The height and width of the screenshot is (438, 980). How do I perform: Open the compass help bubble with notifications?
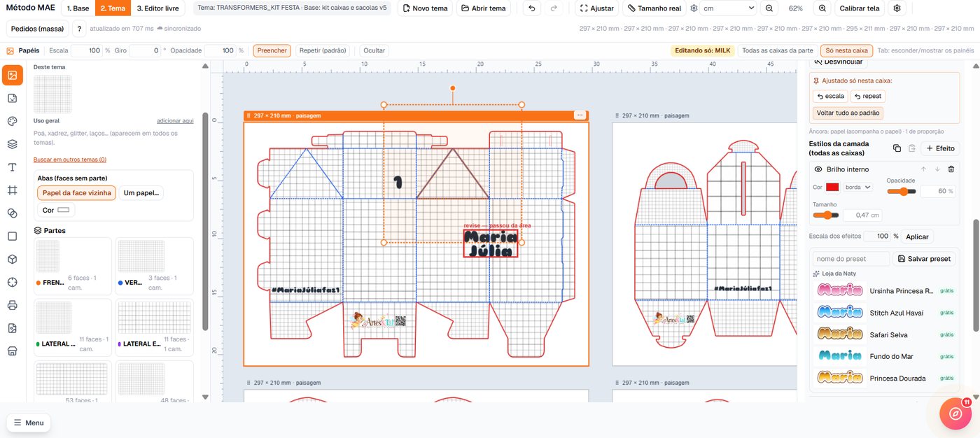(x=955, y=413)
